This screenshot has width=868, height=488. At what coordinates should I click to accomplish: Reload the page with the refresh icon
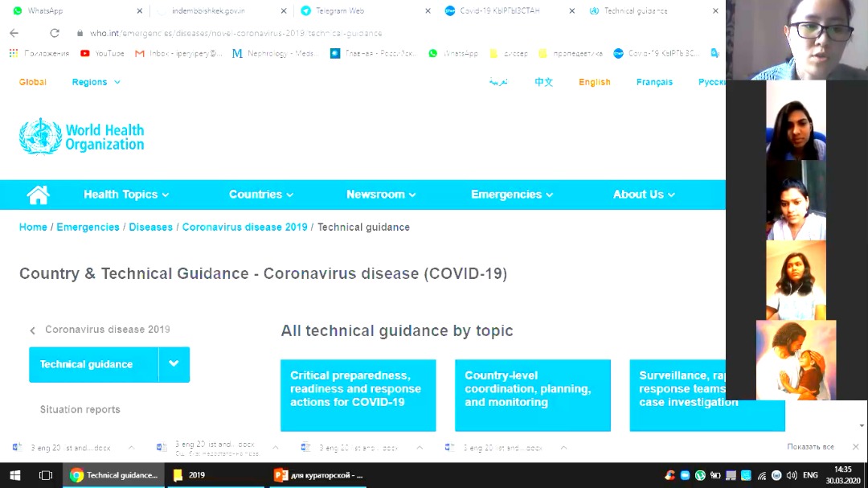click(55, 33)
